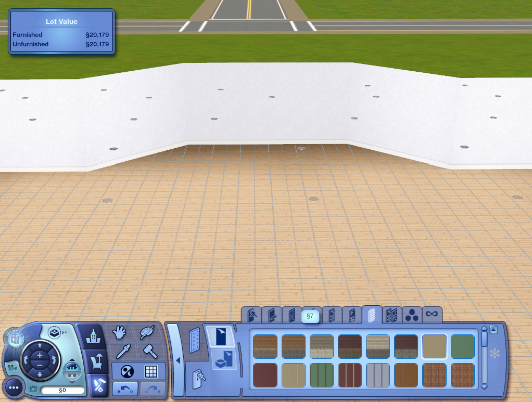Open the infinity All wall coverings tab

[432, 315]
